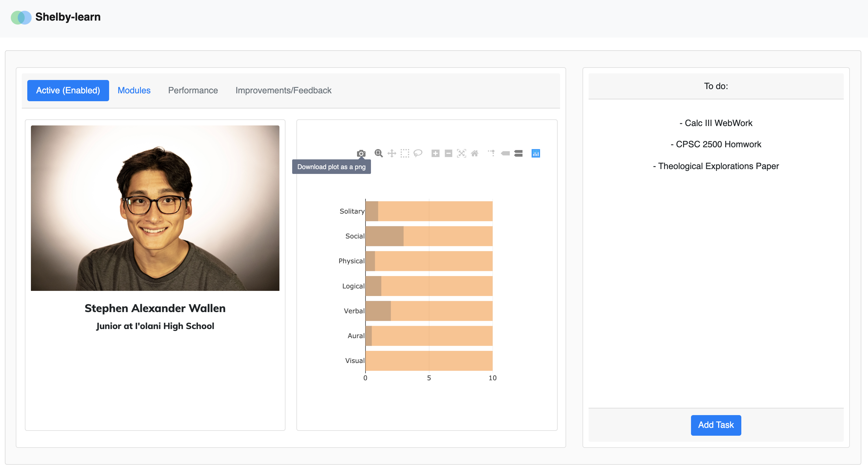Toggle spike lines on the chart
This screenshot has height=466, width=868.
(492, 154)
